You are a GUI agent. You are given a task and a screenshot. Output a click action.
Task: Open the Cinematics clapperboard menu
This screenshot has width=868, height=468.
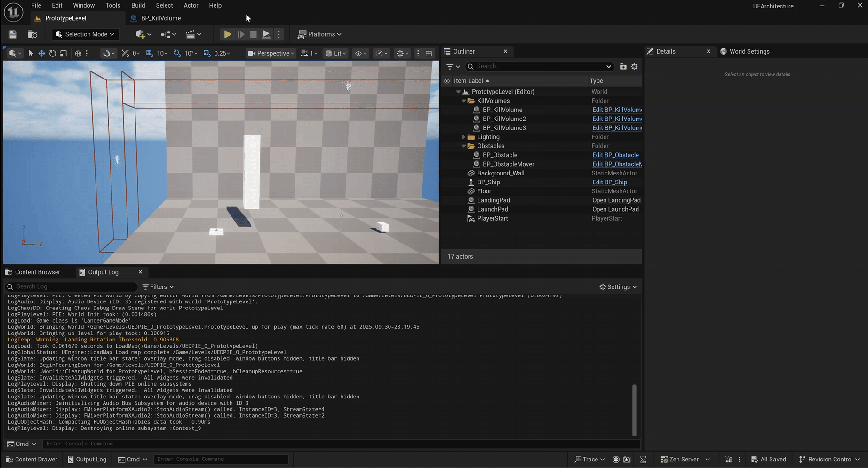click(x=193, y=34)
